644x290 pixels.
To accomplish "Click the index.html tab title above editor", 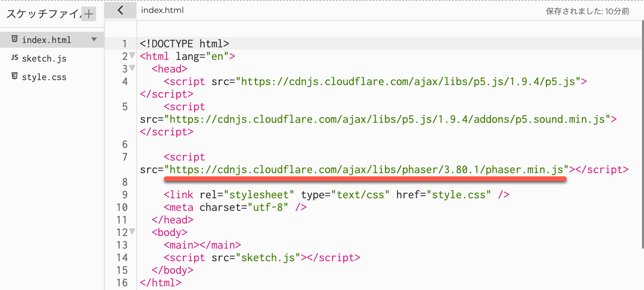I will pyautogui.click(x=162, y=10).
